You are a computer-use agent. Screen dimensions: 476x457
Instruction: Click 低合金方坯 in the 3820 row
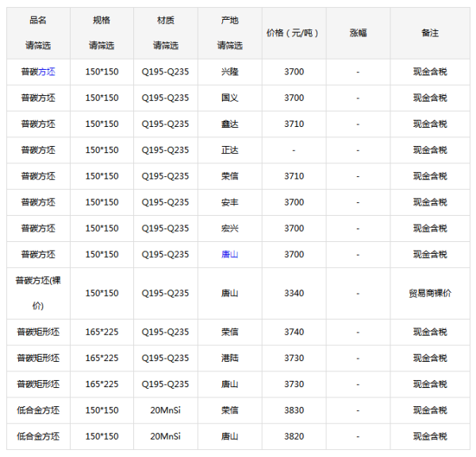[38, 436]
